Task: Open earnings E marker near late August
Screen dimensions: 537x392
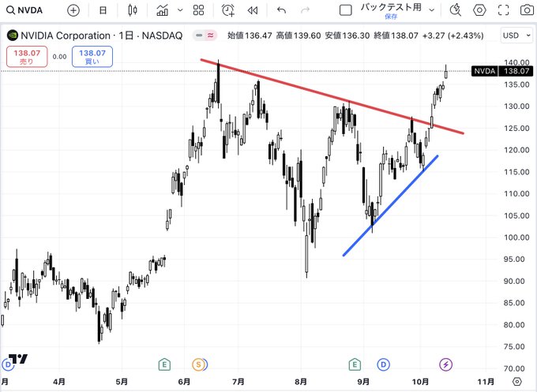Action: pos(355,364)
